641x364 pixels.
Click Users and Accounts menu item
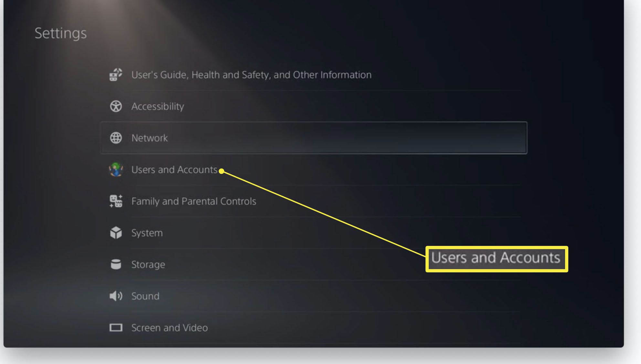[x=174, y=169]
